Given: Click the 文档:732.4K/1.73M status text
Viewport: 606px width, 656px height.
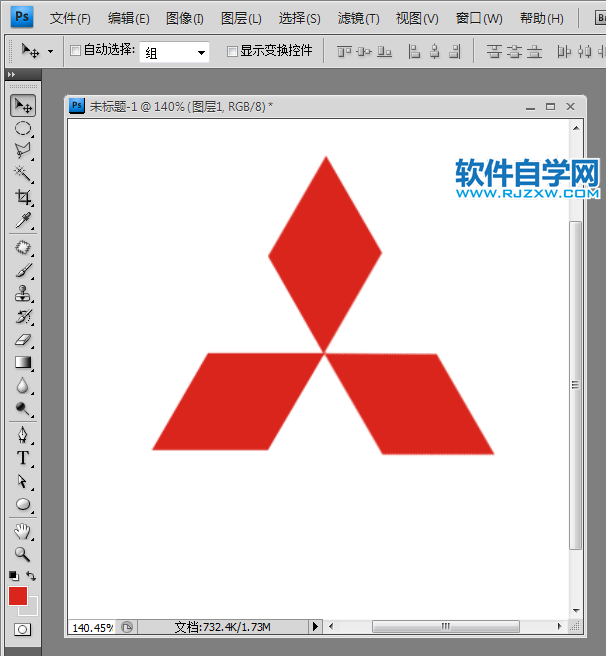Looking at the screenshot, I should point(222,627).
